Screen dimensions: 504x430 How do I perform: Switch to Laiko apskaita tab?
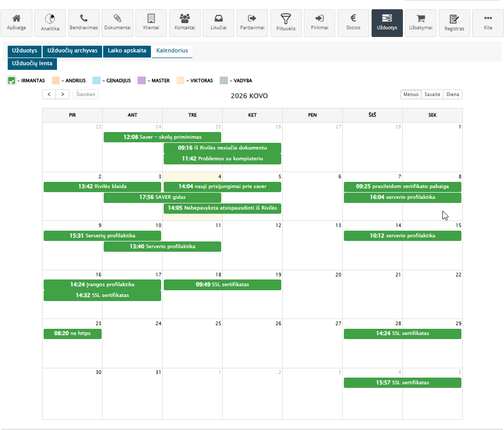(127, 51)
